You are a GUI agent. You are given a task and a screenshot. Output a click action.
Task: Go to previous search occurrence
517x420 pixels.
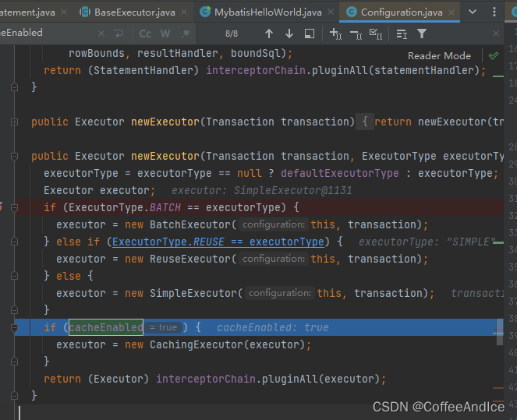coord(269,34)
